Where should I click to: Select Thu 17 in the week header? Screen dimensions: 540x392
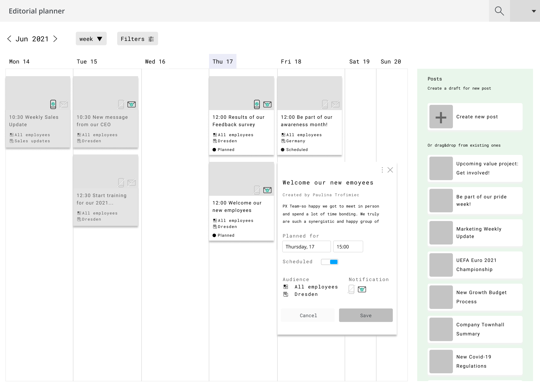click(x=223, y=61)
